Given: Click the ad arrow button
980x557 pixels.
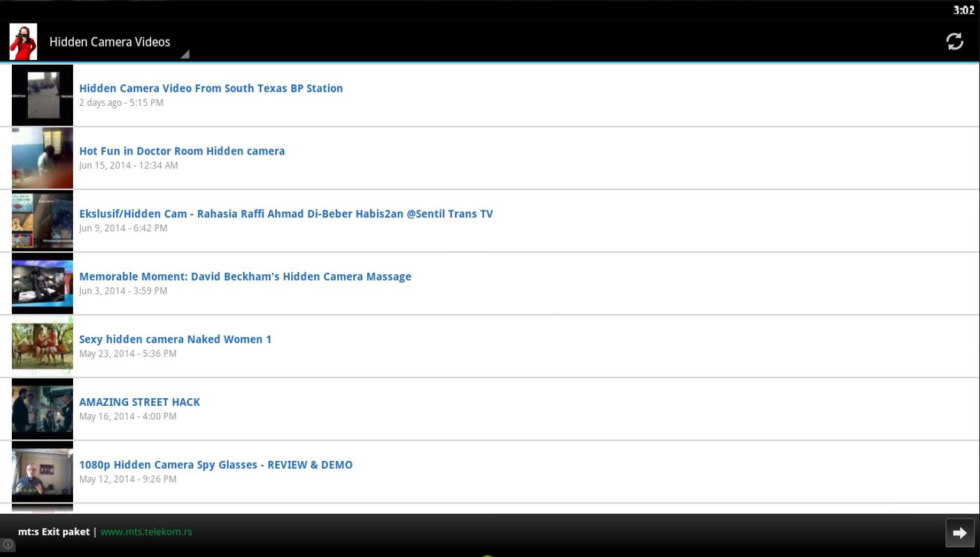Looking at the screenshot, I should click(x=959, y=533).
